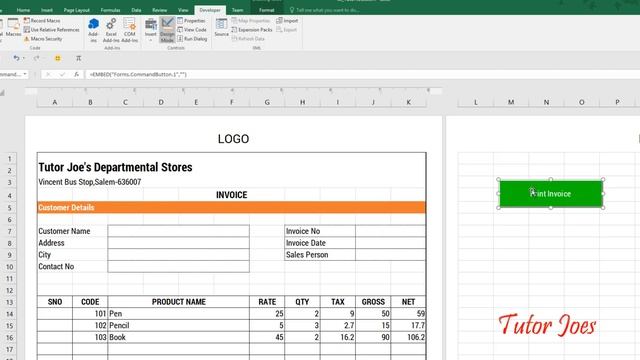Viewport: 640px width, 360px height.
Task: Select the orange Customer Details bar
Action: pos(231,207)
